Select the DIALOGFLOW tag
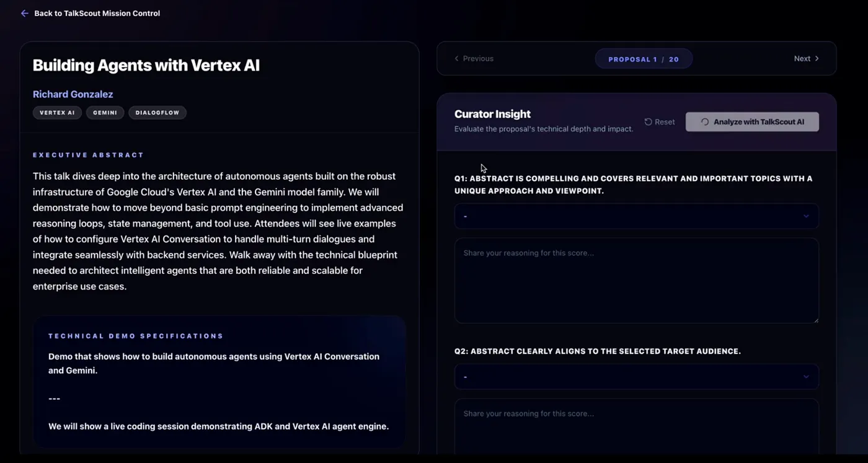The image size is (868, 463). pyautogui.click(x=157, y=113)
